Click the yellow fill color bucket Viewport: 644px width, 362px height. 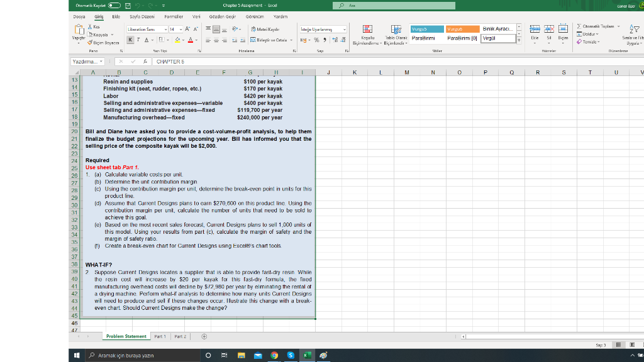click(x=177, y=40)
